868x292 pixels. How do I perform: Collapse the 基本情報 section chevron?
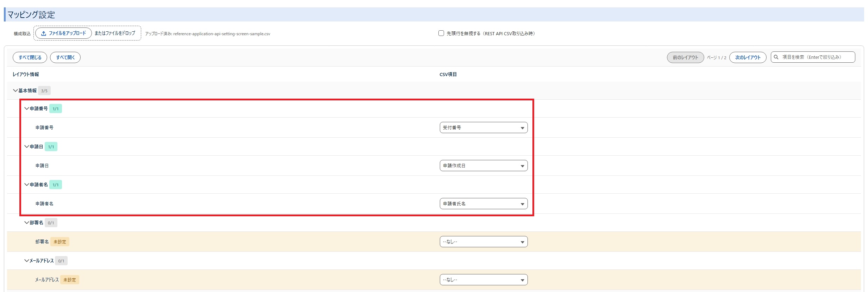point(15,91)
